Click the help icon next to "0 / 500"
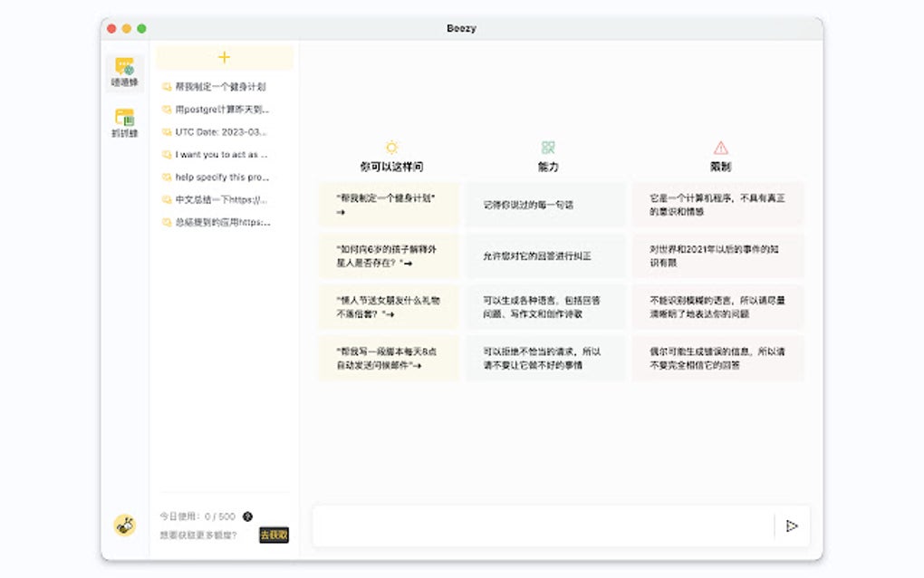 (x=248, y=516)
